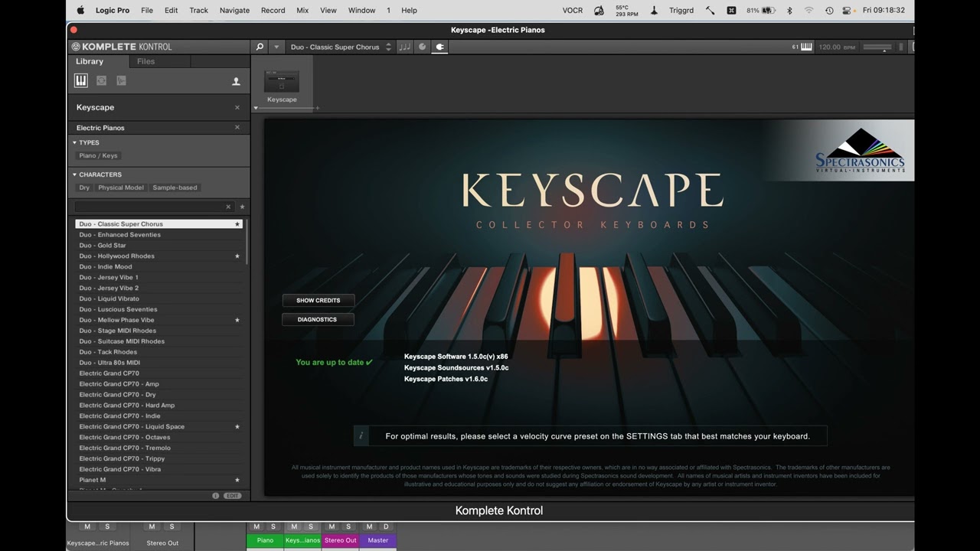Open the Mix menu

(x=302, y=10)
